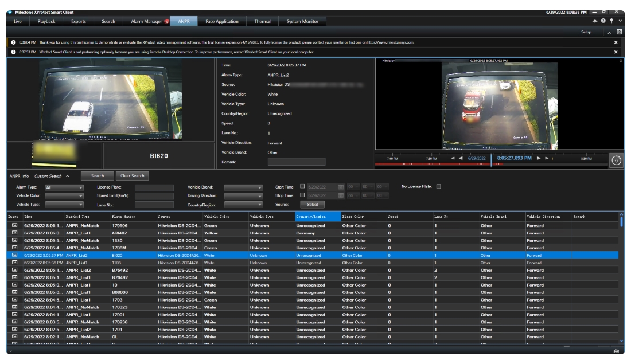Image resolution: width=631 pixels, height=364 pixels.
Task: Open the Vehicle Brand dropdown
Action: coord(243,188)
